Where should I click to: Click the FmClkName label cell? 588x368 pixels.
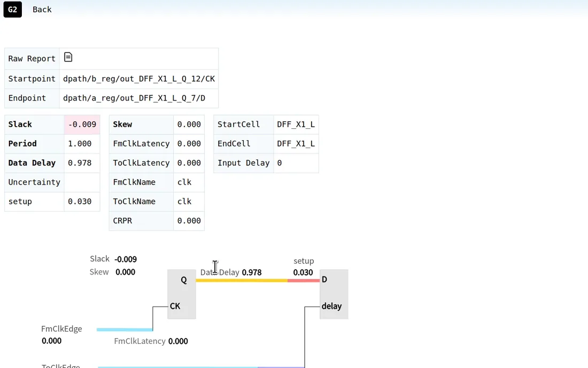tap(141, 182)
